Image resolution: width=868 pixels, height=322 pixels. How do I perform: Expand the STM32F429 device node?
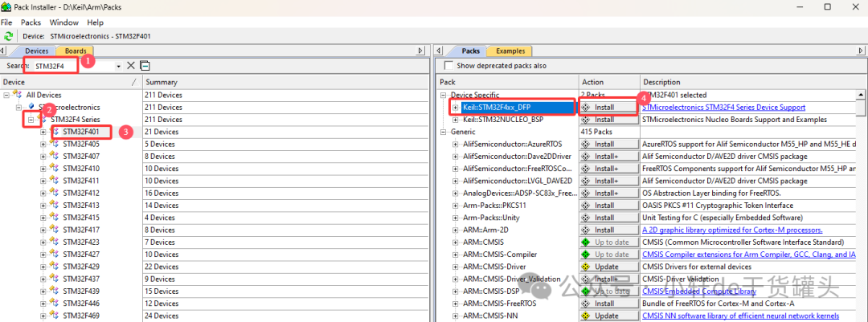tap(43, 267)
